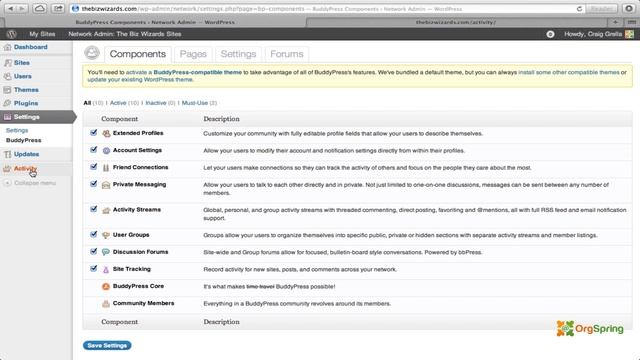Click the Extended Profiles component icon
This screenshot has height=360, width=640.
point(106,133)
